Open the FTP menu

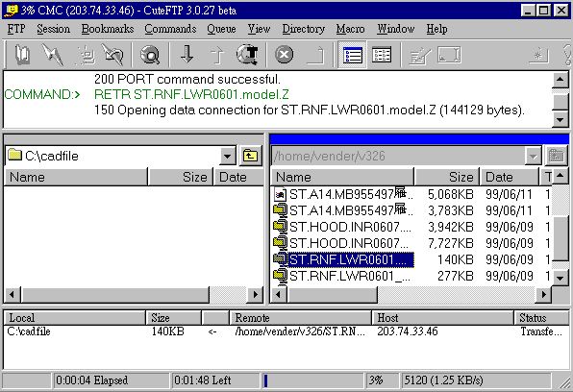coord(16,29)
